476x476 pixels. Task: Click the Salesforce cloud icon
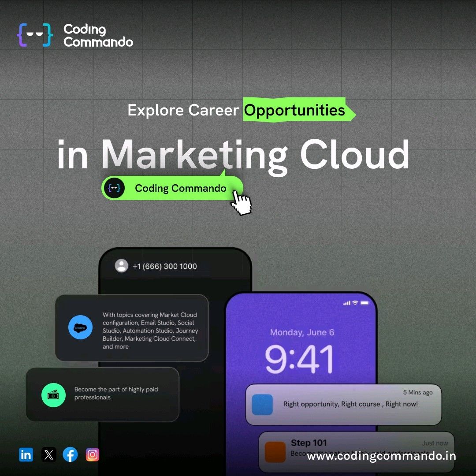coord(80,327)
